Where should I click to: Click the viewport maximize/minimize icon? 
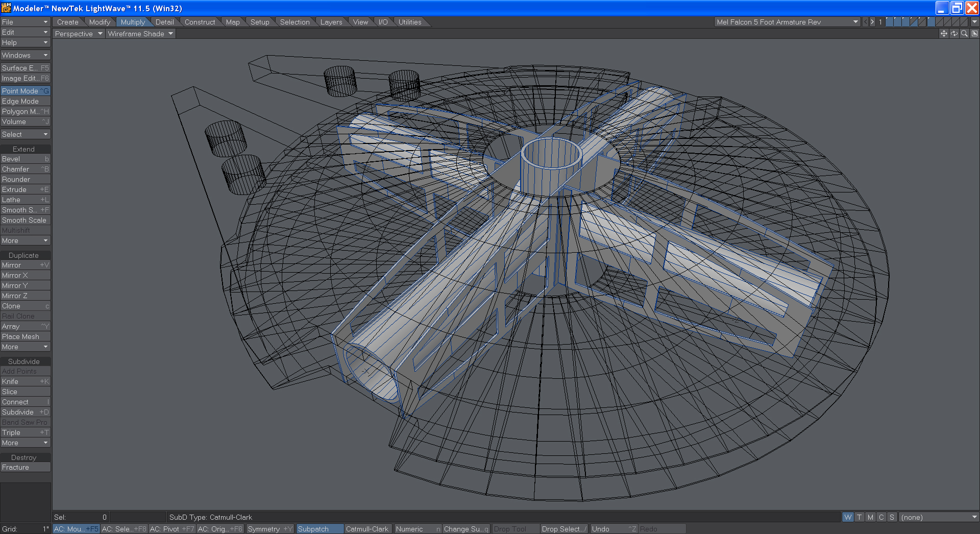pyautogui.click(x=974, y=34)
